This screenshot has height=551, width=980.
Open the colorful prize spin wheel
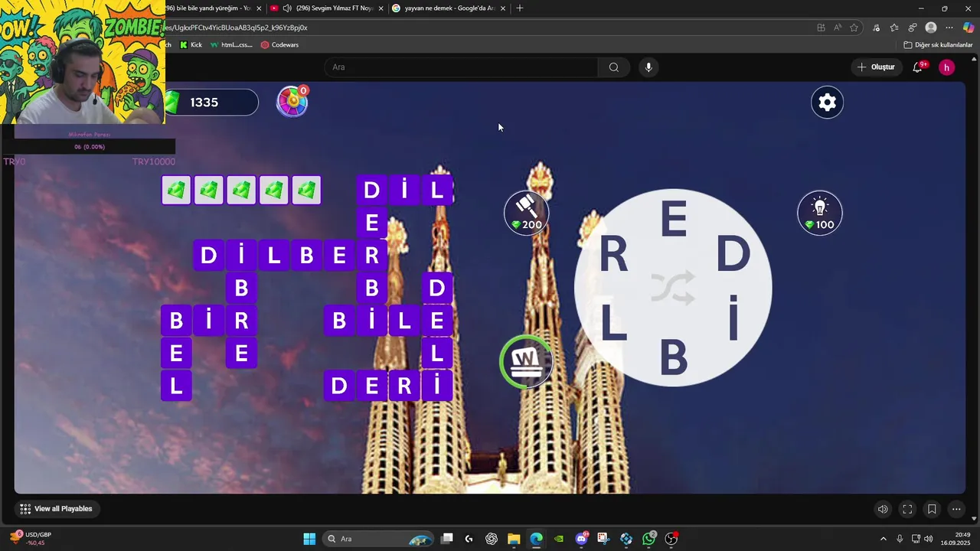click(x=292, y=102)
